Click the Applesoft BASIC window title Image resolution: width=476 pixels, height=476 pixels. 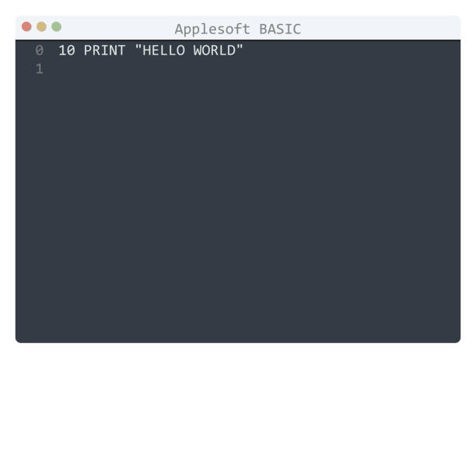coord(238,30)
